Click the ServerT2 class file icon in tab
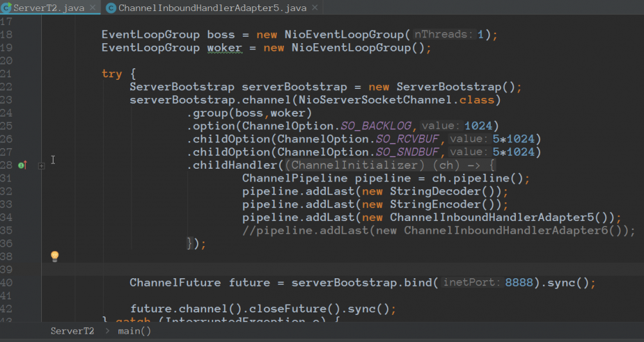644x342 pixels. 6,7
